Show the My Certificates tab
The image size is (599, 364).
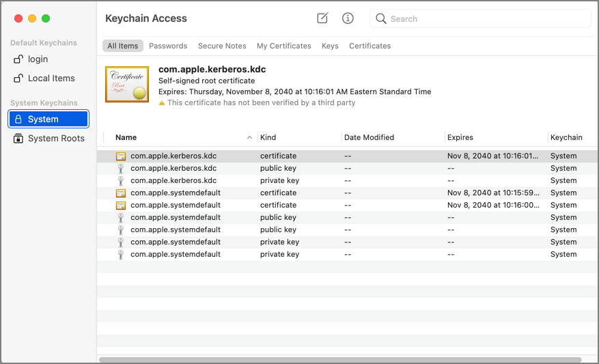tap(284, 46)
